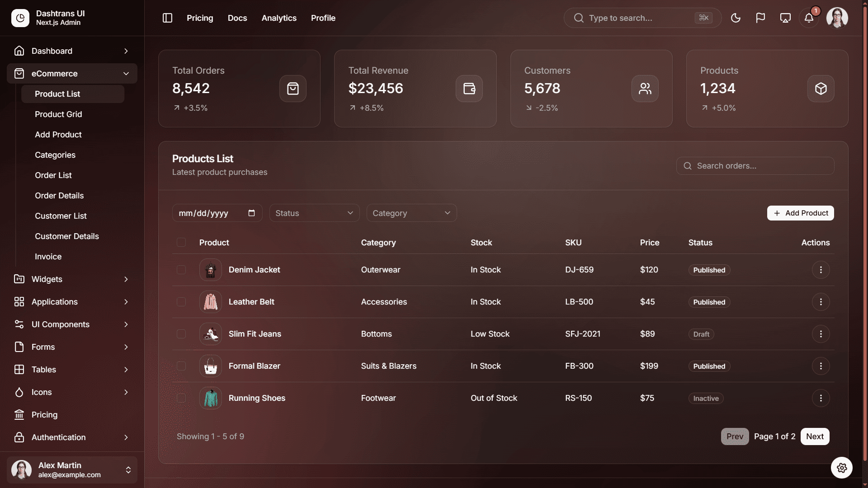This screenshot has width=868, height=488.
Task: Expand the Tables sidebar section
Action: pos(72,370)
